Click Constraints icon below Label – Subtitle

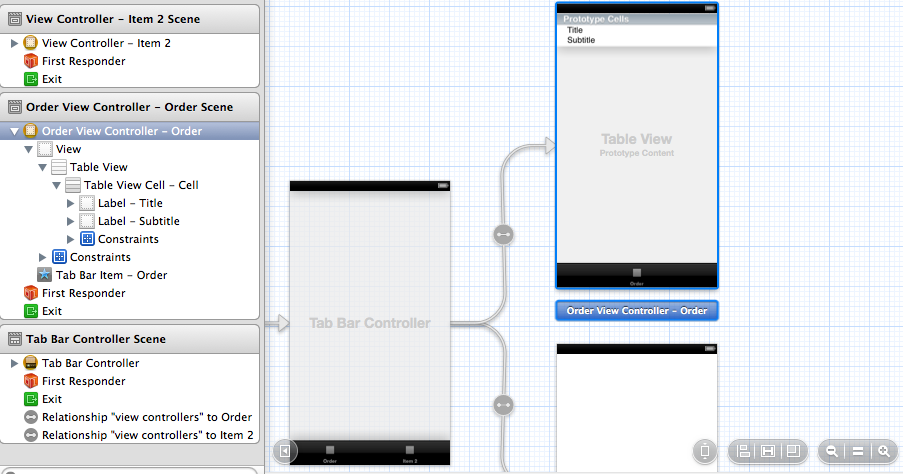[87, 239]
